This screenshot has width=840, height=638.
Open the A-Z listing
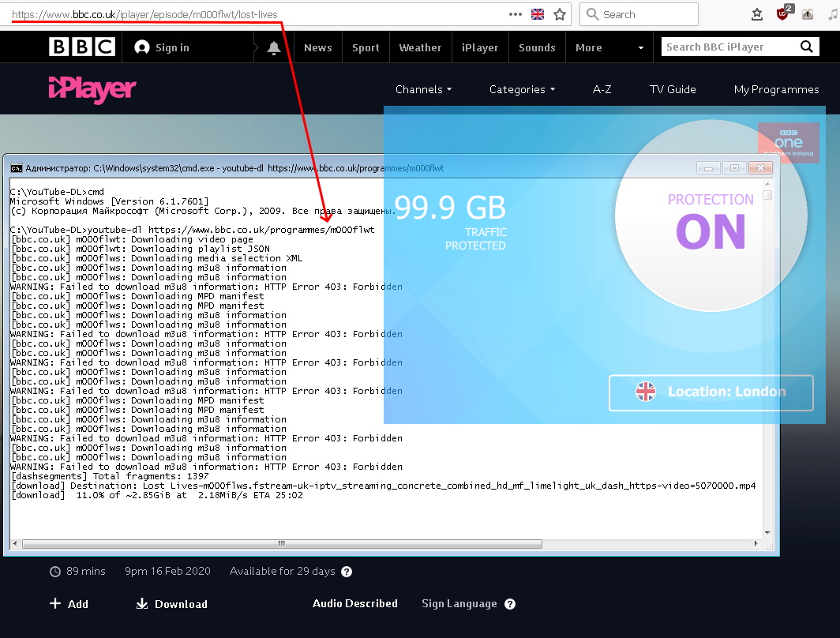coord(602,89)
